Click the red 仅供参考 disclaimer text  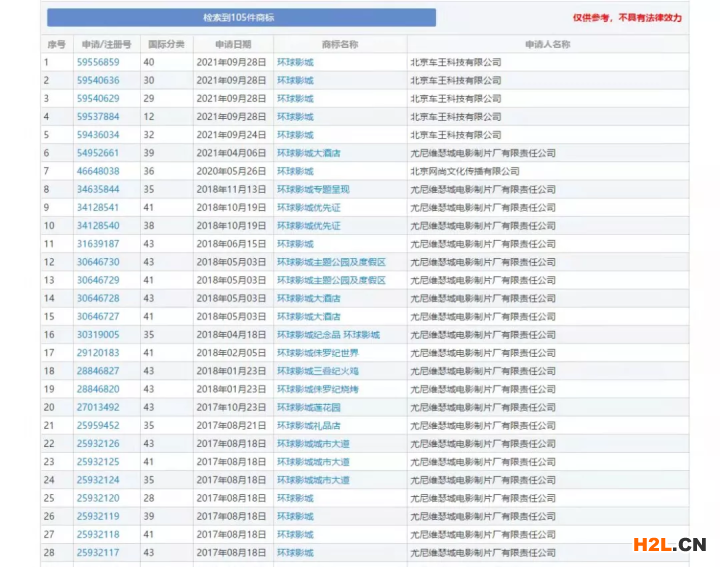[627, 18]
